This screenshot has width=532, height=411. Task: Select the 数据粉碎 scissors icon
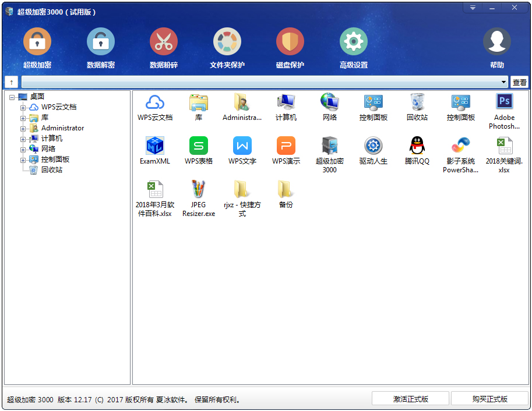164,42
